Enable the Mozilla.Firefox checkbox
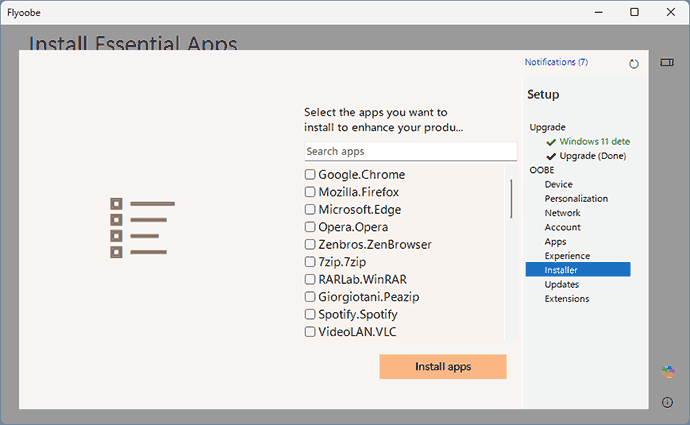This screenshot has width=690, height=425. pos(310,192)
